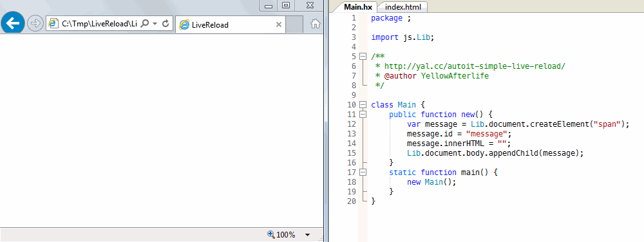Maximize the browser window

tap(287, 5)
